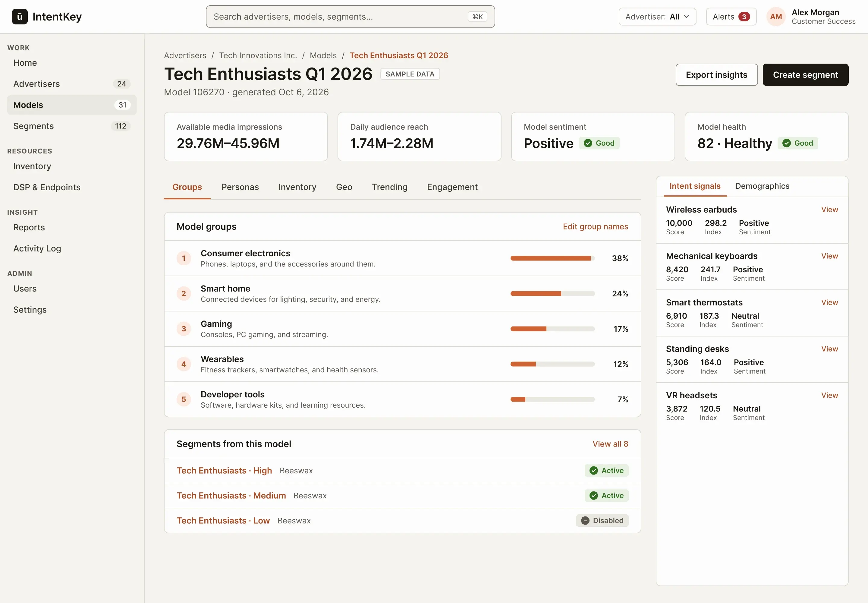Click the Consumer electronics 38% progress bar
The image size is (868, 603).
[x=552, y=258]
